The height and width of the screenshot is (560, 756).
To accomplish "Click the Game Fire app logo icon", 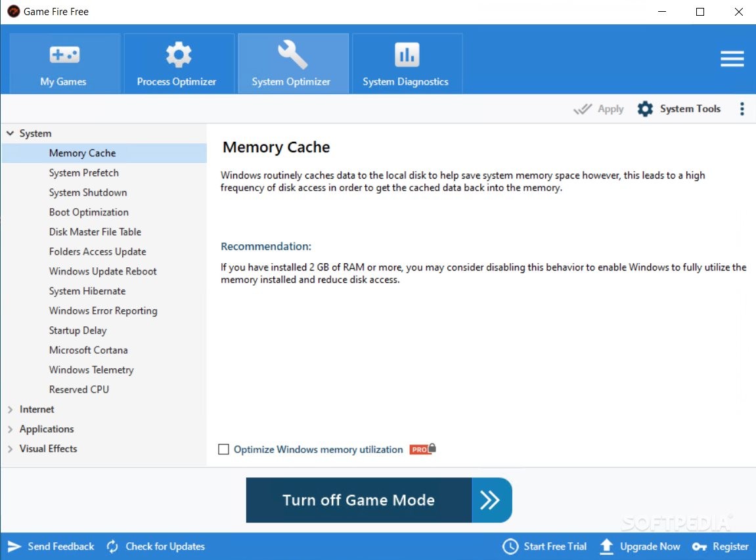I will pyautogui.click(x=14, y=12).
